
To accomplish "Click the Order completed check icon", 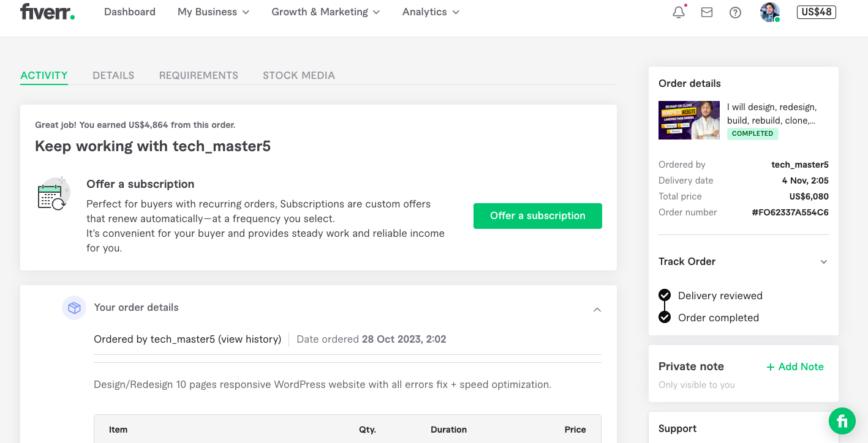I will (665, 317).
